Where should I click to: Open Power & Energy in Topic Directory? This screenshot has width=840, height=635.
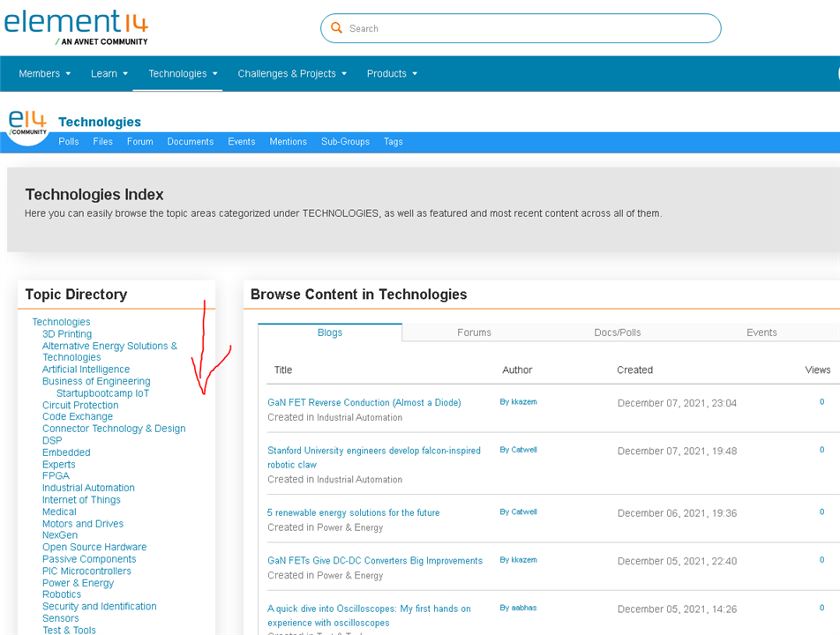tap(79, 583)
